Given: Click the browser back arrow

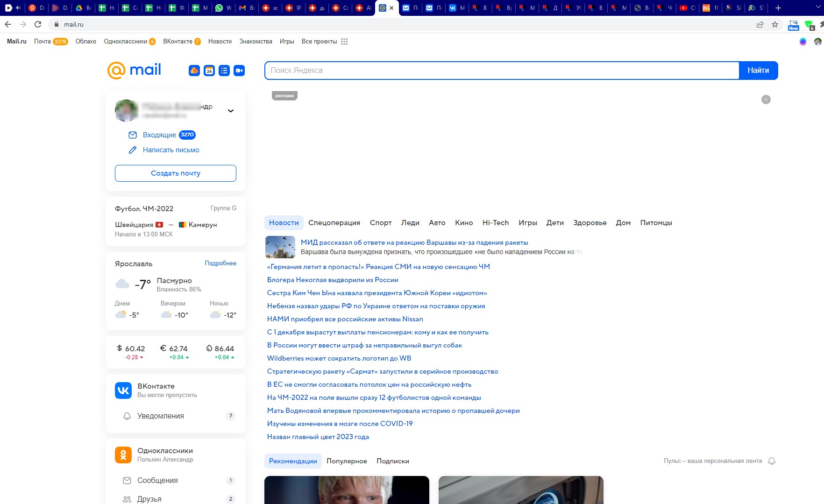Looking at the screenshot, I should tap(8, 24).
